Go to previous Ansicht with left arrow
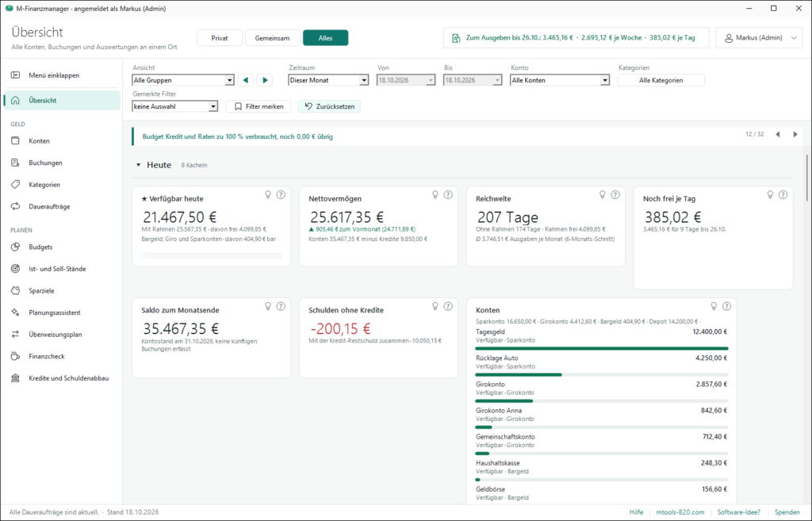This screenshot has width=812, height=521. 246,80
